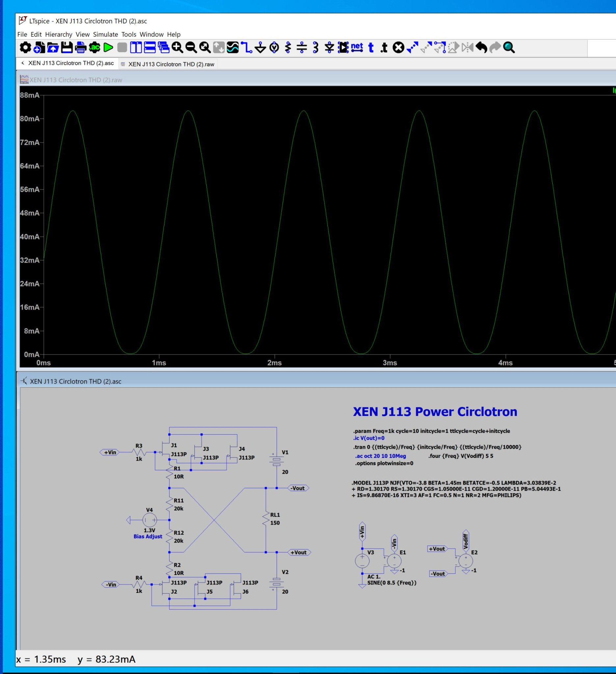Place a voltage source tool
This screenshot has width=616, height=674.
click(274, 48)
